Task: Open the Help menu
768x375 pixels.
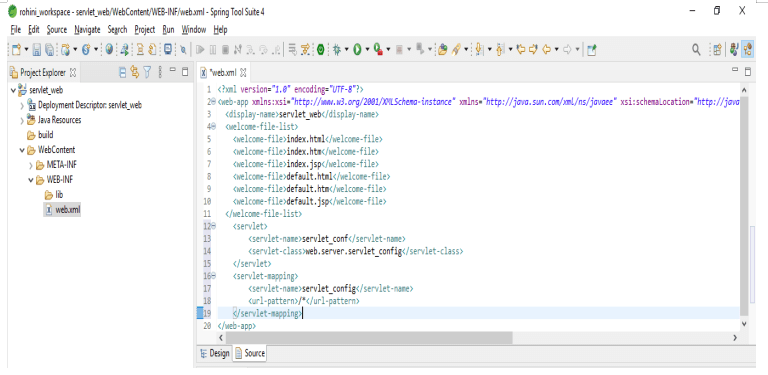Action: click(x=220, y=30)
